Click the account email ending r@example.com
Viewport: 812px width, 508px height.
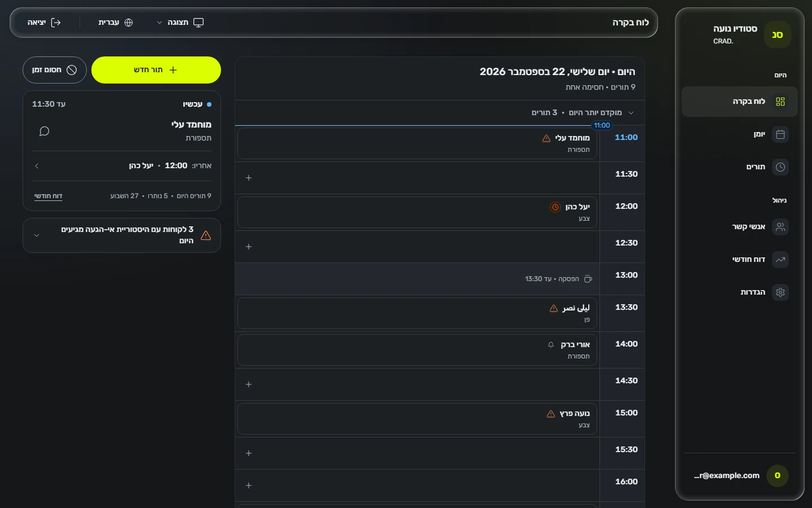[x=727, y=475]
